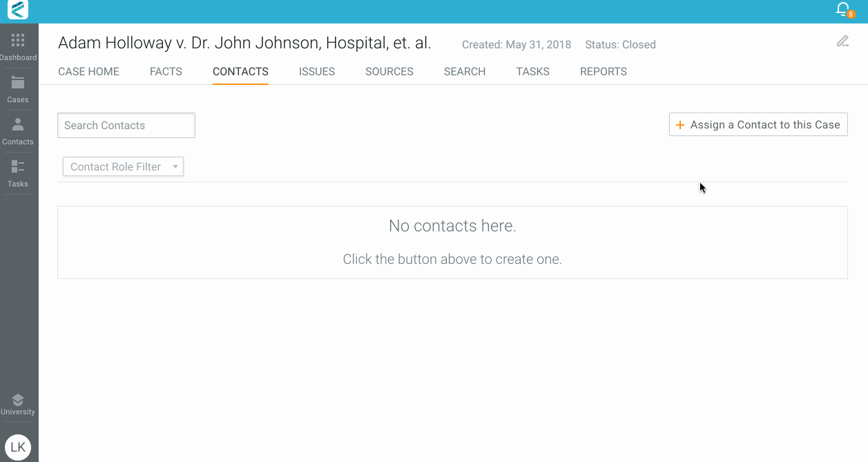Open the Search tab

tap(465, 72)
